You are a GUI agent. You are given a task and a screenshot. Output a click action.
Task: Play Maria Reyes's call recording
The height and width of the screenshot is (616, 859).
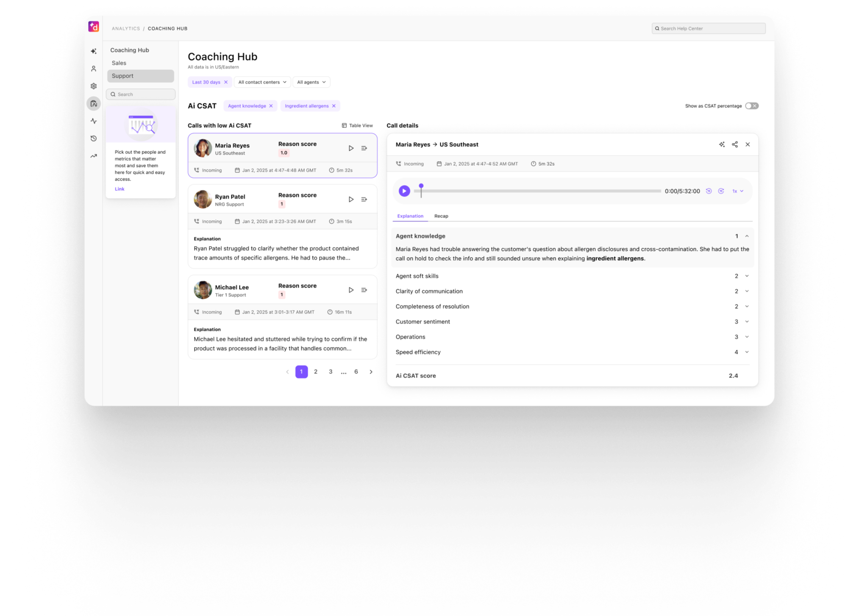(x=351, y=148)
